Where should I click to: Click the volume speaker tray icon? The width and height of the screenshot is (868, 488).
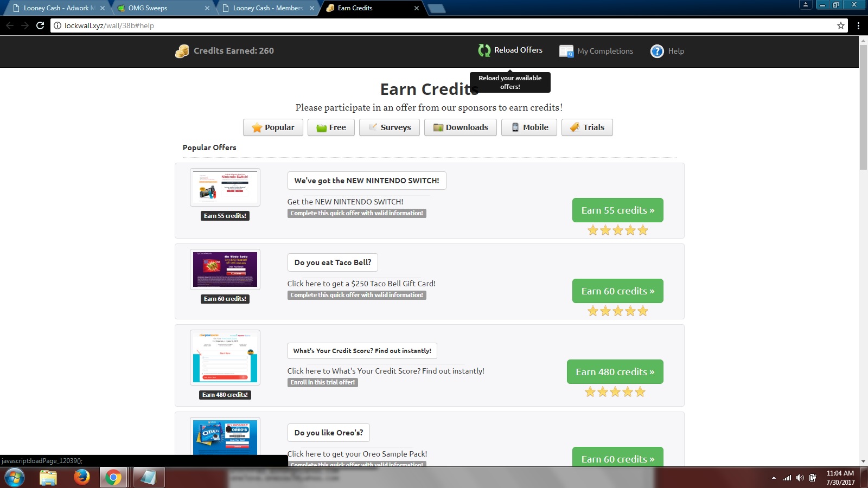click(800, 478)
